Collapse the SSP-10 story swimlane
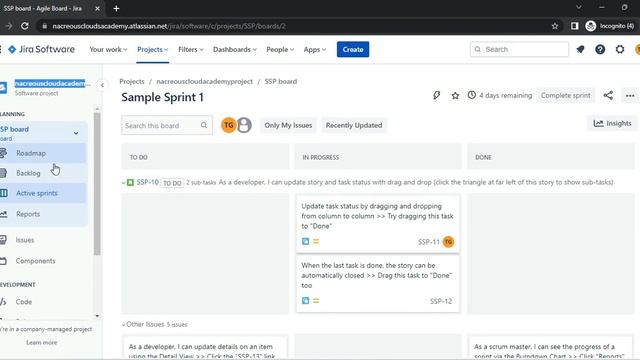 [x=123, y=183]
